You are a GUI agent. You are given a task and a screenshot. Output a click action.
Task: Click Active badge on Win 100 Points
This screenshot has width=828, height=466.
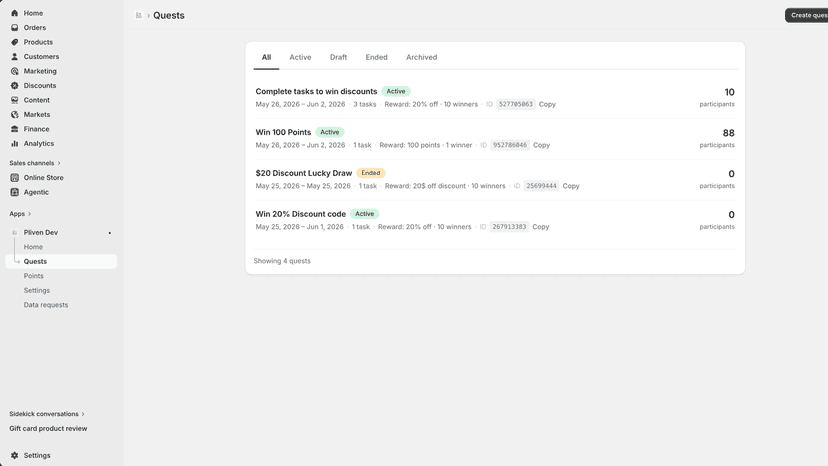click(330, 132)
